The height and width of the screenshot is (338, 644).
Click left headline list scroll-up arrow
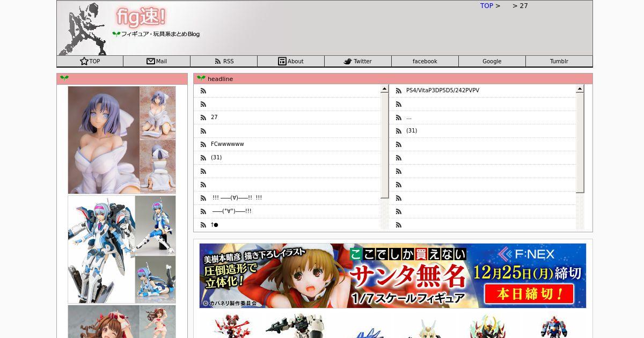pos(384,89)
